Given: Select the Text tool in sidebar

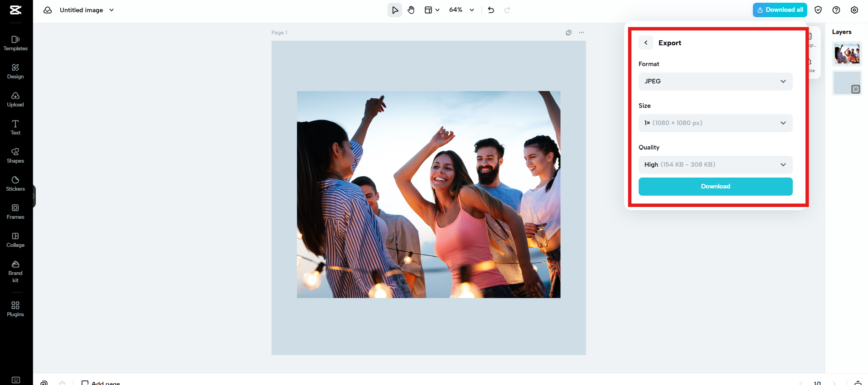Looking at the screenshot, I should [x=15, y=127].
